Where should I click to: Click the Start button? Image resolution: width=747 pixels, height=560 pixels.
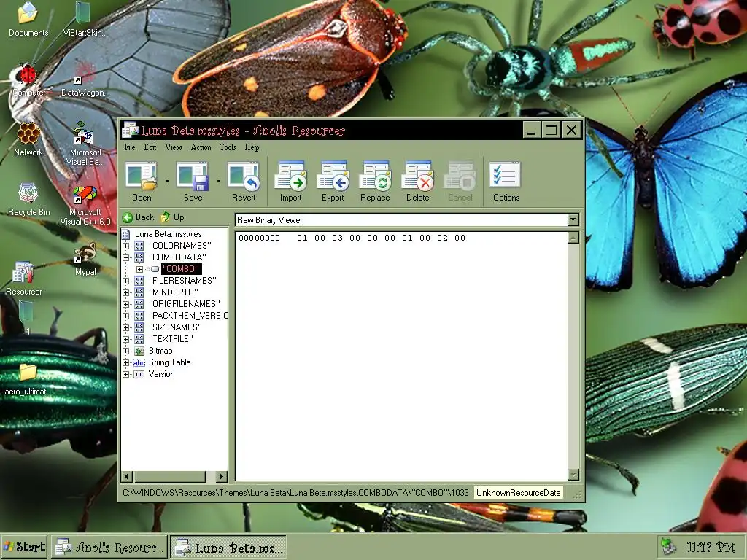pyautogui.click(x=24, y=547)
